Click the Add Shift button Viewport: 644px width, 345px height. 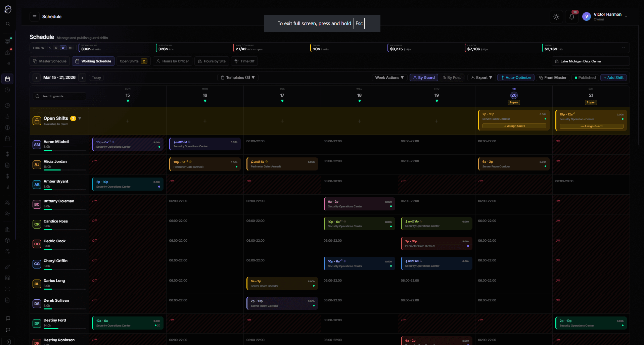click(613, 78)
